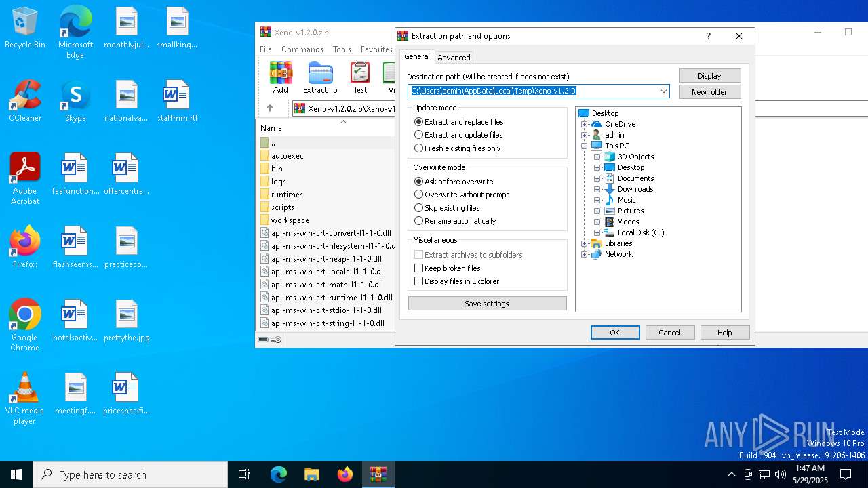Expand the Documents tree node
This screenshot has width=868, height=488.
(597, 179)
